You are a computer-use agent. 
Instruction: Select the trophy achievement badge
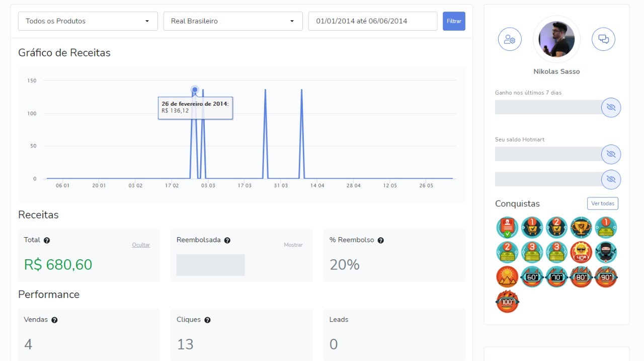[x=581, y=228]
